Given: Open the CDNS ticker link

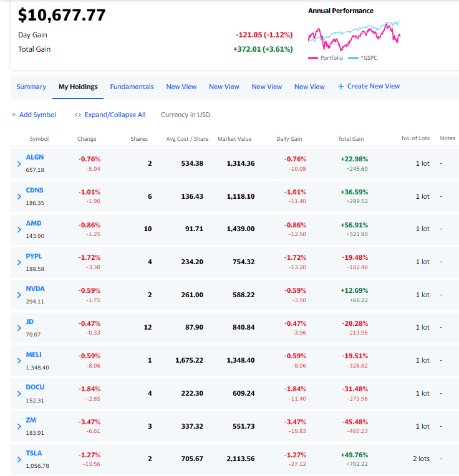Looking at the screenshot, I should (34, 191).
